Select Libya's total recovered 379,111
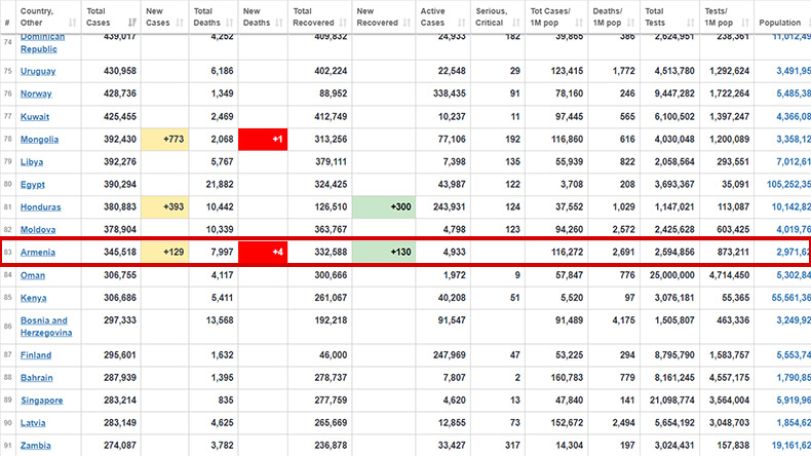 331,162
